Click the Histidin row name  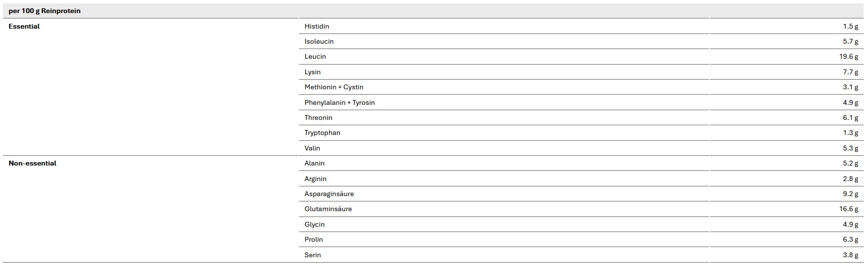point(316,26)
